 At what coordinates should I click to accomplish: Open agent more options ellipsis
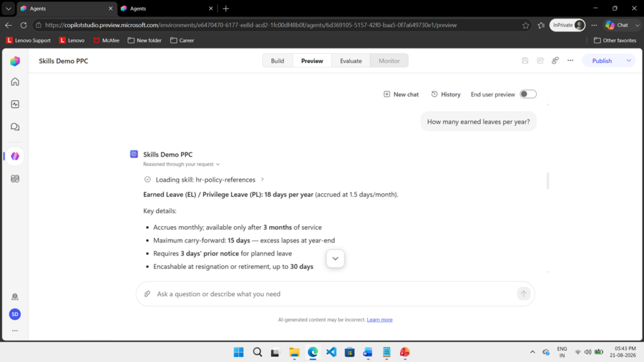[570, 61]
